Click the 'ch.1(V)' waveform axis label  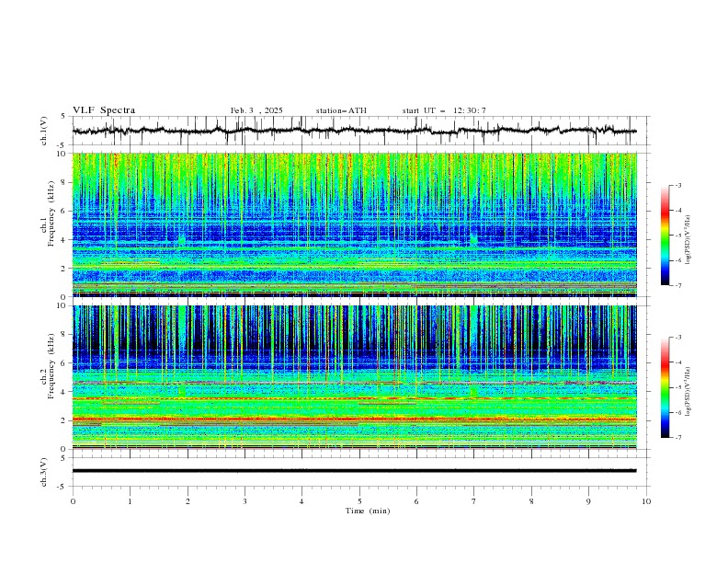[44, 131]
